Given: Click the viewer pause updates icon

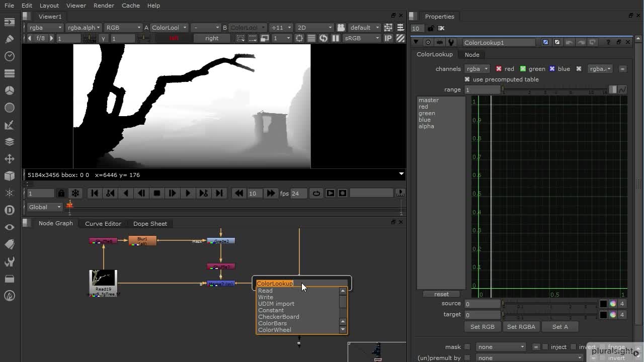Looking at the screenshot, I should pyautogui.click(x=335, y=38).
